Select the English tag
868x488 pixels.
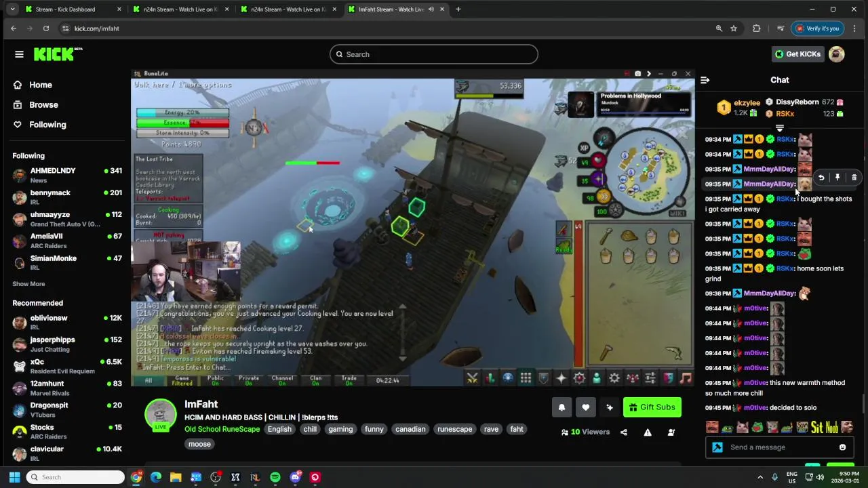click(279, 429)
